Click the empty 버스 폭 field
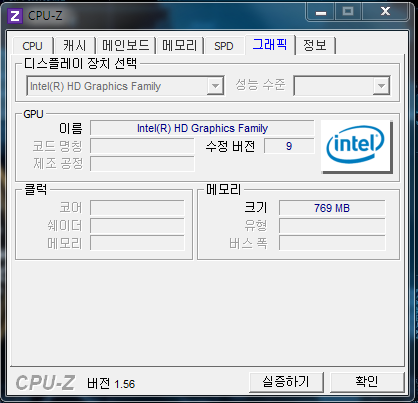Viewport: 418px width, 403px height. (332, 243)
